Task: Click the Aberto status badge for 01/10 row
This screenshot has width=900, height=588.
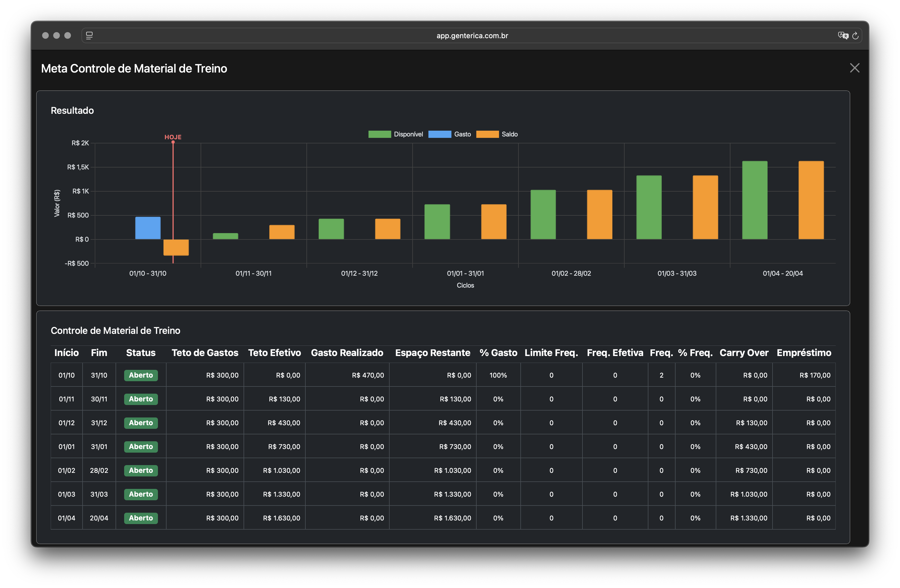Action: click(x=141, y=375)
